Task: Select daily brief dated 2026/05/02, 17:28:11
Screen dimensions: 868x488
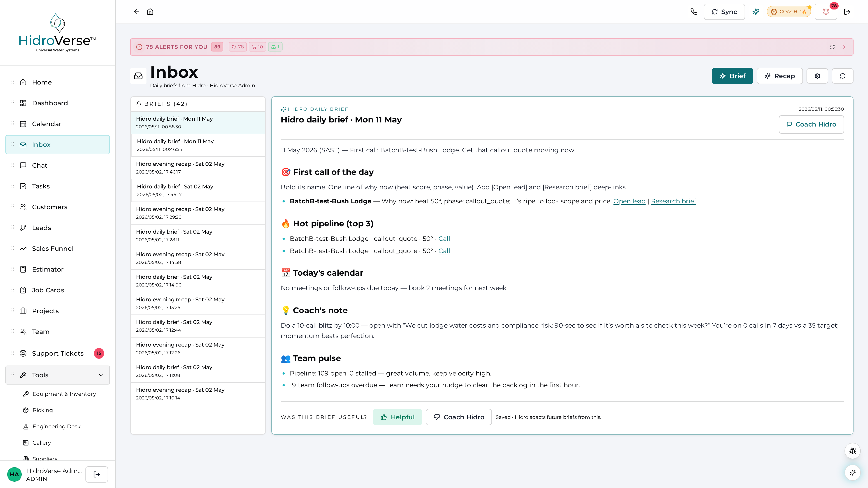Action: click(198, 235)
